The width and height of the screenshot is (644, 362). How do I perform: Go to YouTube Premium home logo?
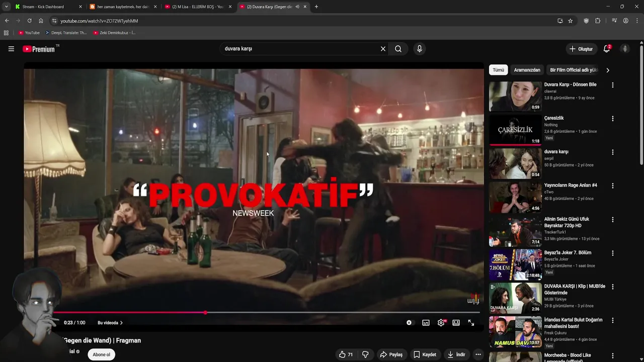point(40,49)
